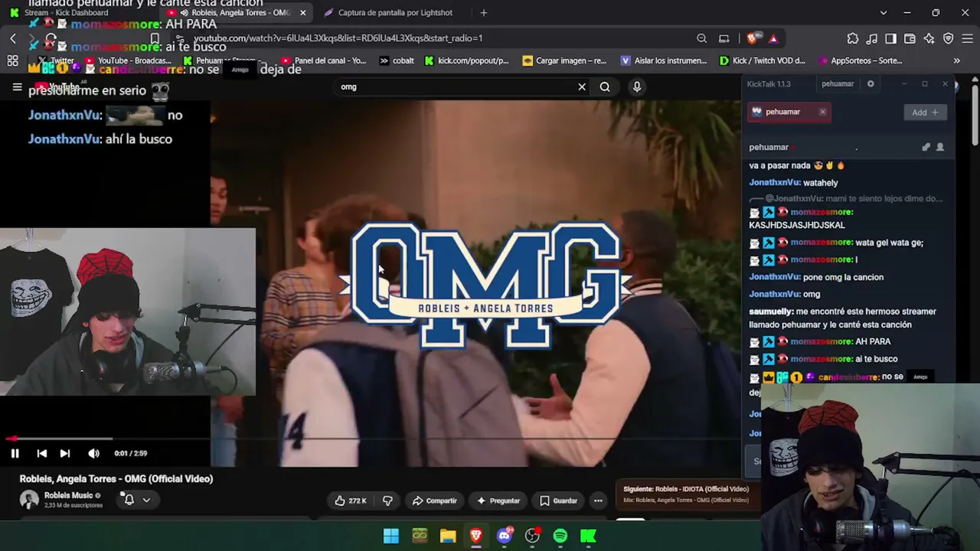The height and width of the screenshot is (551, 980).
Task: Open the Windows Start menu
Action: [391, 536]
